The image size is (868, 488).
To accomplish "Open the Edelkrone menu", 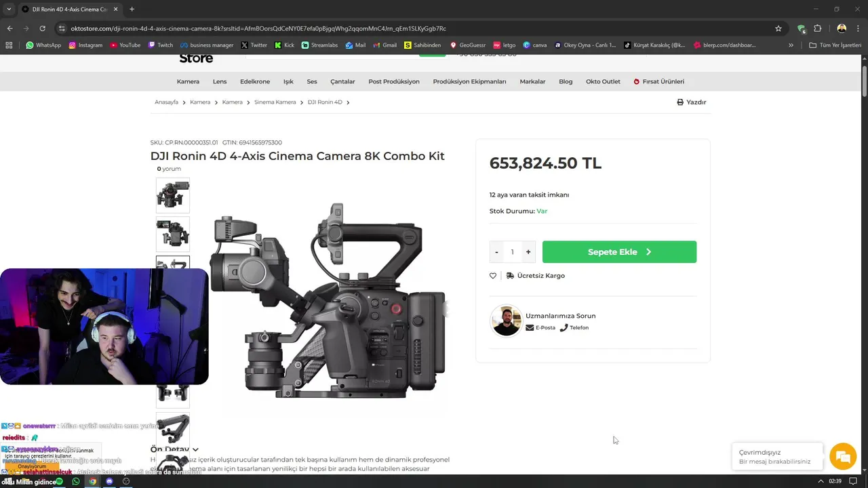I will tap(255, 81).
